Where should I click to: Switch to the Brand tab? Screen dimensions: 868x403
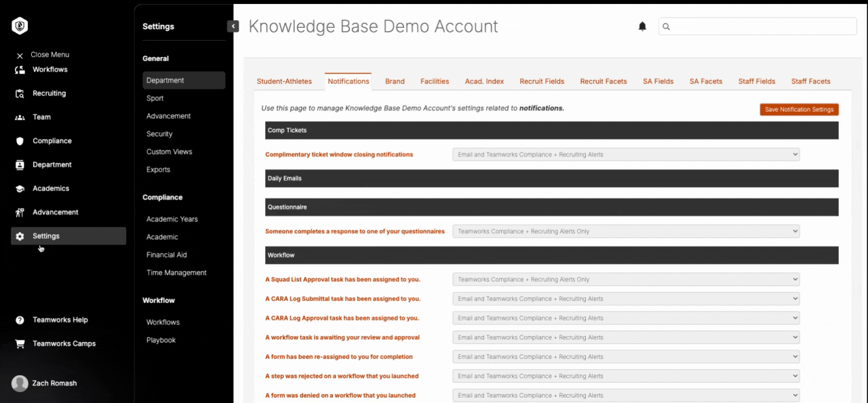[395, 81]
